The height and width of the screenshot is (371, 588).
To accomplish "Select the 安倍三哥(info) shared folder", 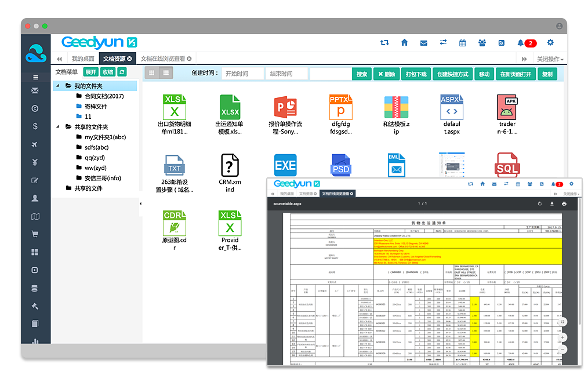I will point(103,178).
